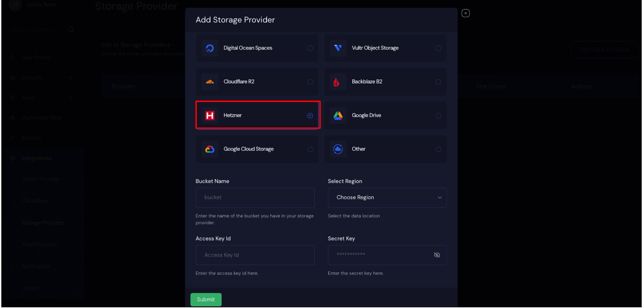Open Email Provider in the sidebar
This screenshot has height=308, width=644.
coord(39,244)
